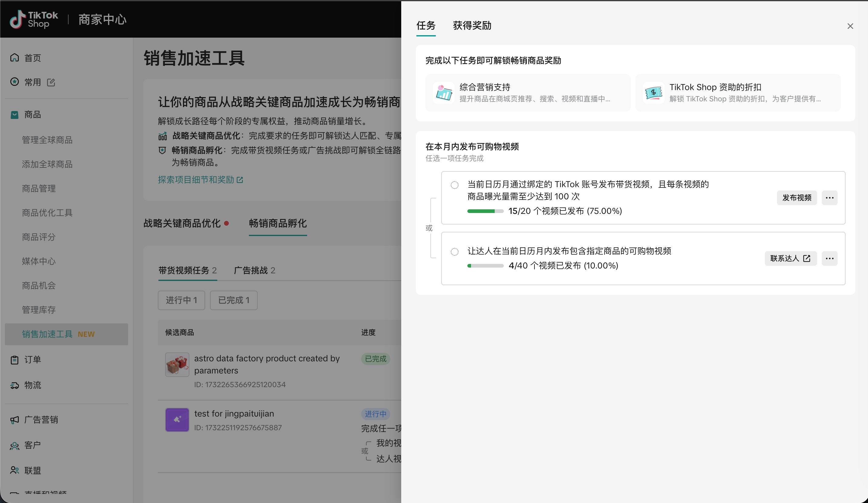The image size is (868, 503).
Task: Switch to the 获得奖励 tab
Action: tap(472, 25)
